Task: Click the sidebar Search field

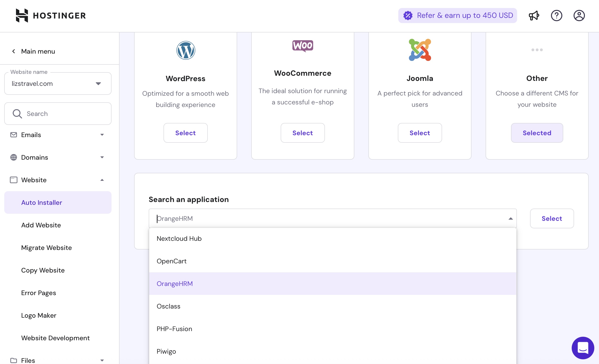Action: point(58,114)
